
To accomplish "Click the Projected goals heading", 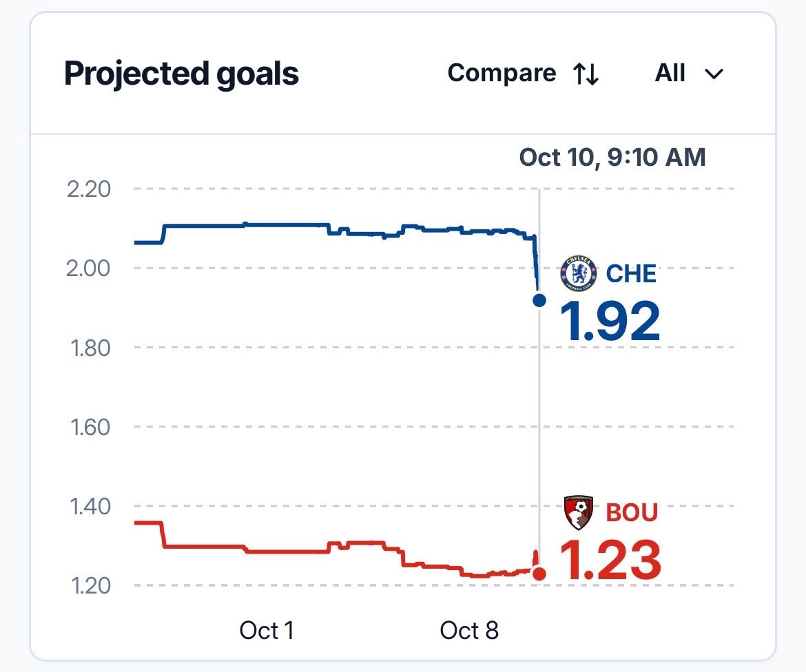I will pos(181,74).
